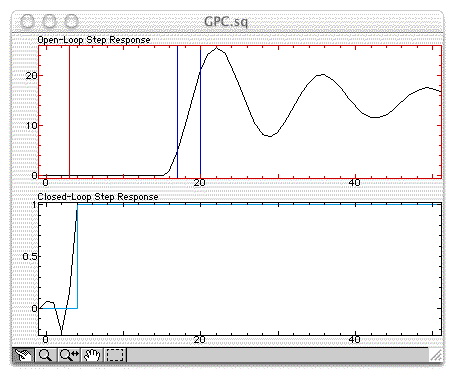Select the hand pan tool
The image size is (456, 376).
[x=92, y=355]
